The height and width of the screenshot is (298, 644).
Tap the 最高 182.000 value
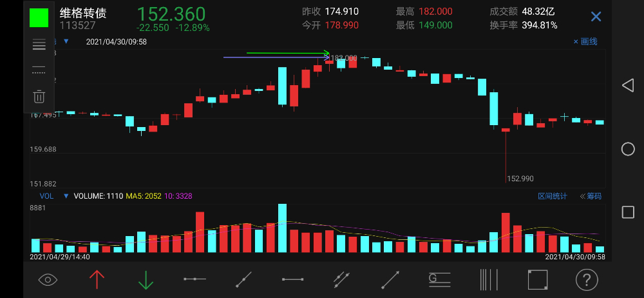pos(435,12)
